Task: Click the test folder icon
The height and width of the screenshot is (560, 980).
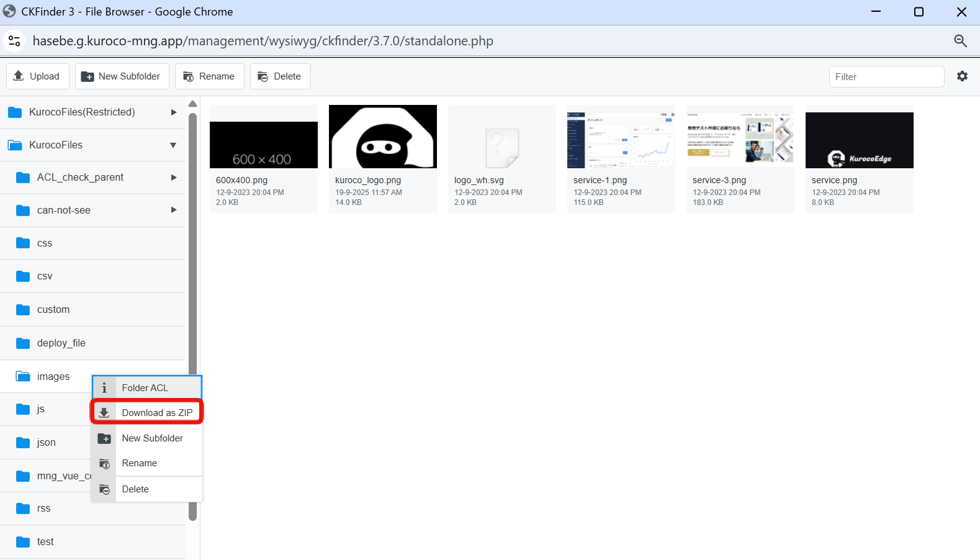Action: (23, 542)
